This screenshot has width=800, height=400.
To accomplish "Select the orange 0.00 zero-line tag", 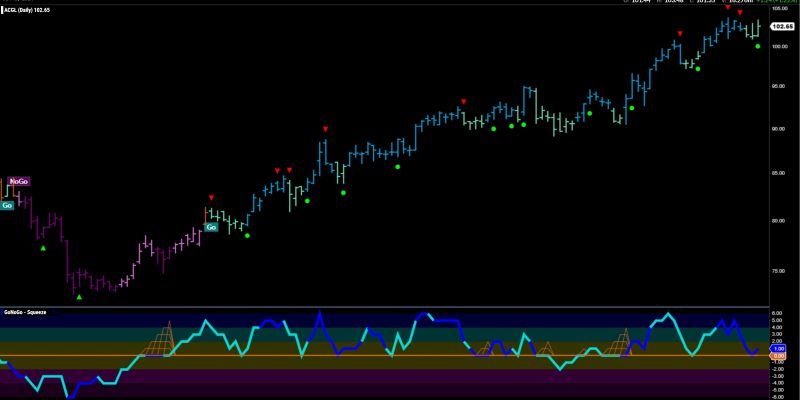I will click(779, 355).
